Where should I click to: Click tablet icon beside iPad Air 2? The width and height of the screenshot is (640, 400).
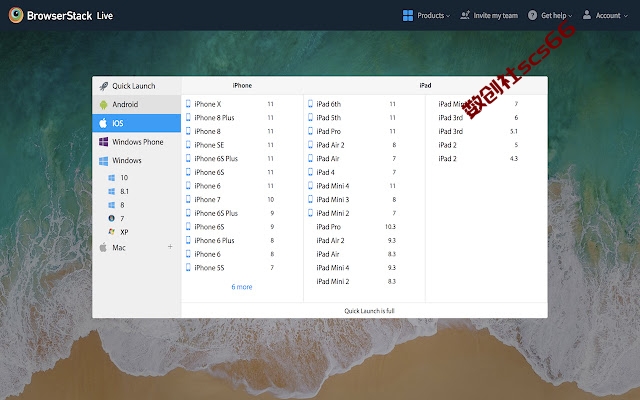tap(310, 144)
